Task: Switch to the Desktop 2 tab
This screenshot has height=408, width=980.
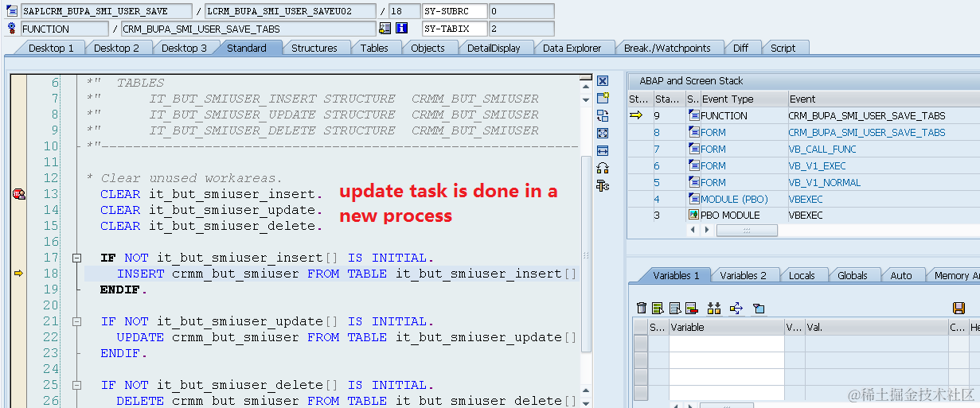Action: click(x=117, y=49)
